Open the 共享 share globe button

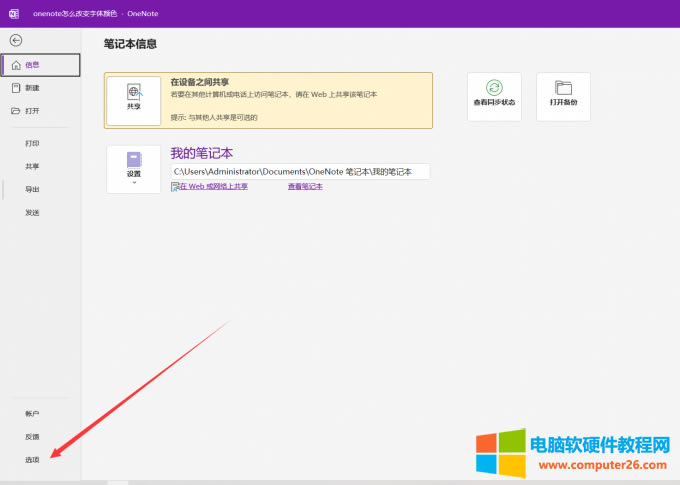[134, 99]
